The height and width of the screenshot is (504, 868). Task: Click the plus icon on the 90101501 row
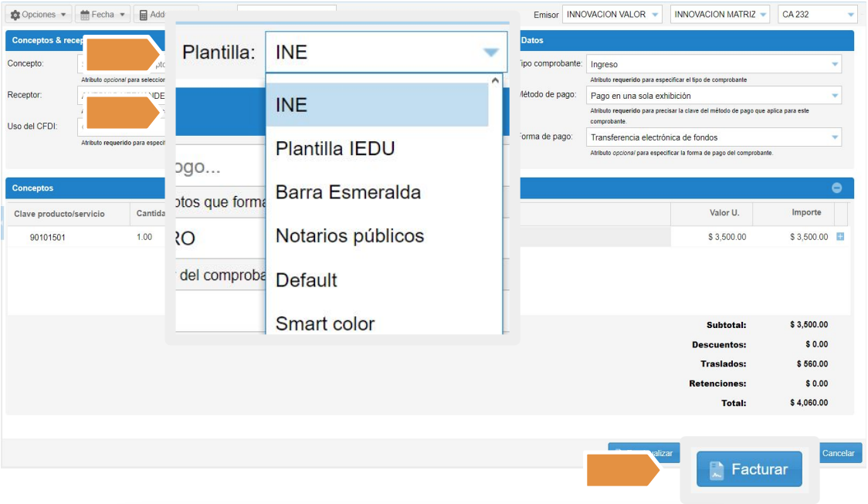coord(840,237)
